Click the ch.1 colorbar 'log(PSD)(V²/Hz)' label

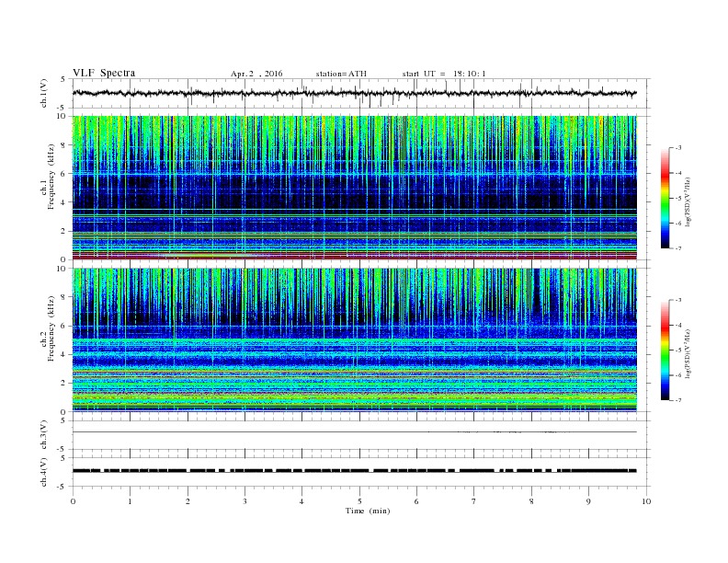tap(688, 201)
